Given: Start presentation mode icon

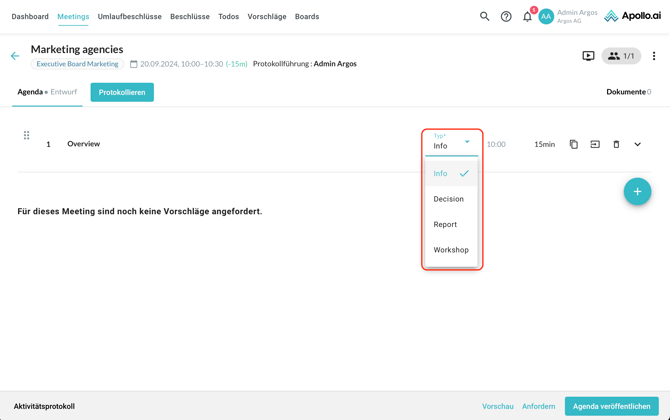Looking at the screenshot, I should [588, 56].
